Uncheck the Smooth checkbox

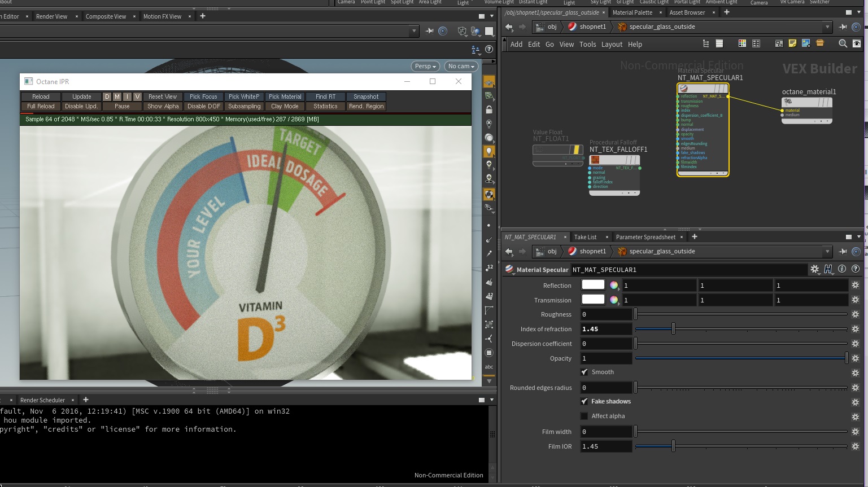tap(585, 372)
